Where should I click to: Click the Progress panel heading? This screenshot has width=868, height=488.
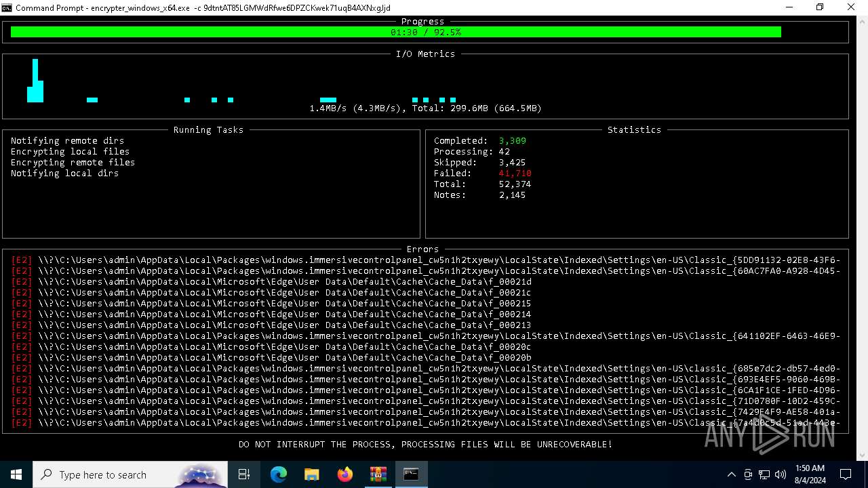coord(422,22)
